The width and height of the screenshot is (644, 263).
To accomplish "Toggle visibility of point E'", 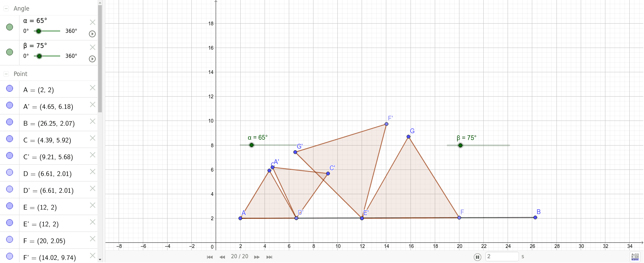I will (x=10, y=223).
